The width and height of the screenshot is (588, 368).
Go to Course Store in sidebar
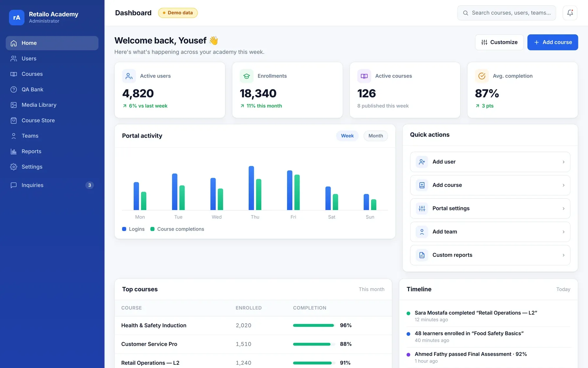click(52, 120)
